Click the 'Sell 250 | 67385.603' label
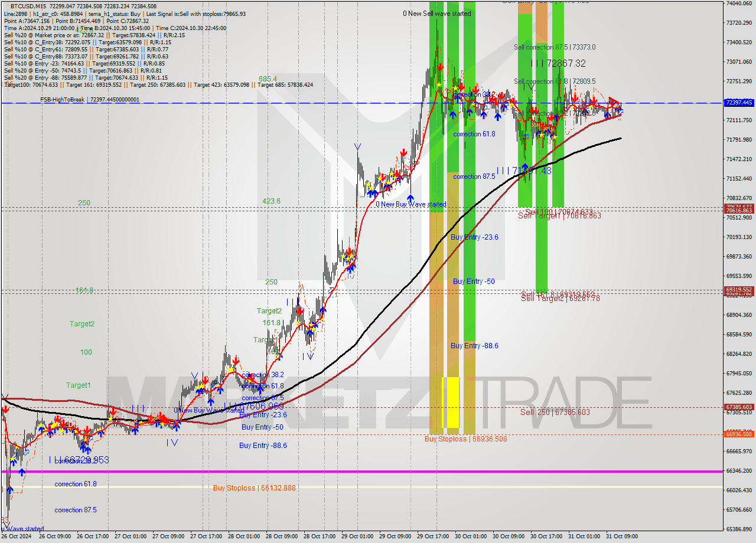This screenshot has height=543, width=756. 555,412
